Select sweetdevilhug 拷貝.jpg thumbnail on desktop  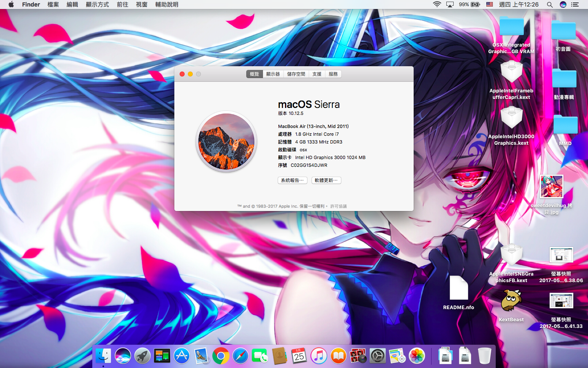click(x=552, y=186)
